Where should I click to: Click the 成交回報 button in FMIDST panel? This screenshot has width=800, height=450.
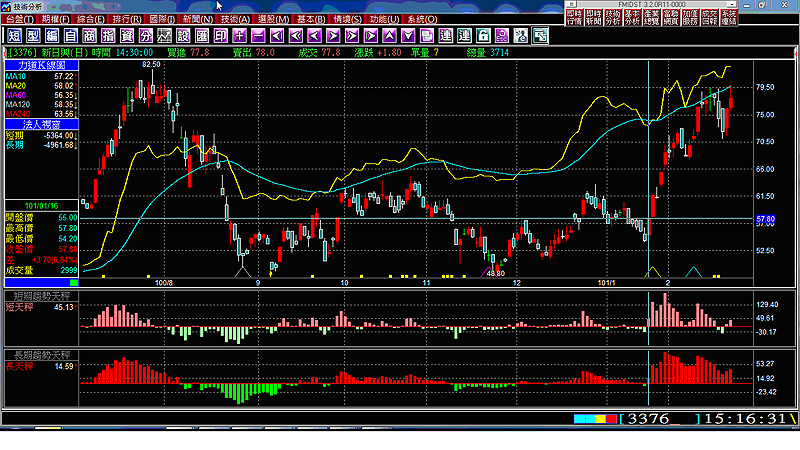click(x=709, y=17)
